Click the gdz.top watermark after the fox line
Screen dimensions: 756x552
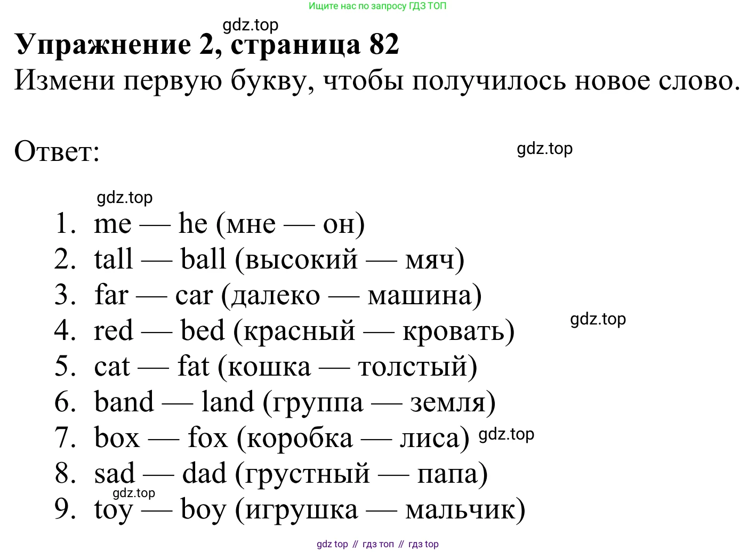click(x=506, y=434)
